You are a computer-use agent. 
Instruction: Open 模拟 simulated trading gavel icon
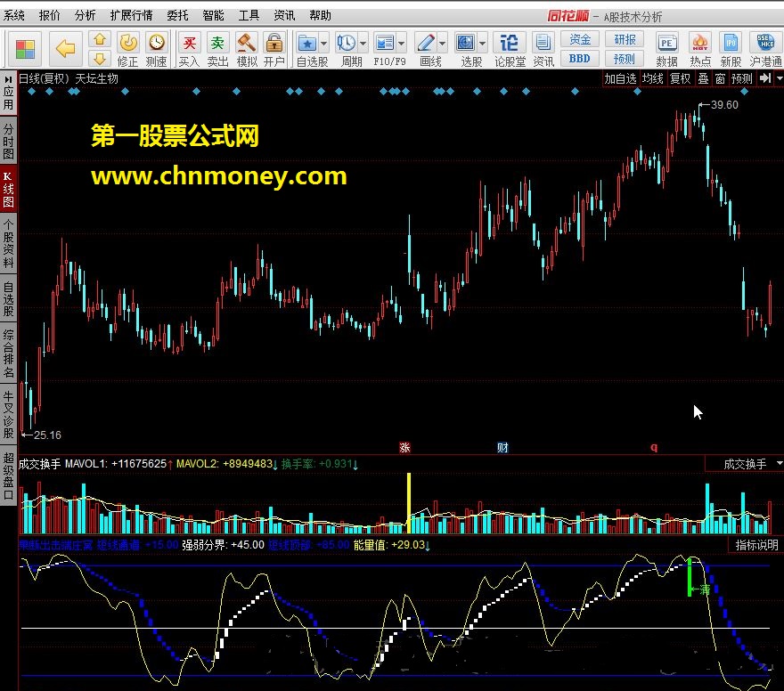click(246, 43)
